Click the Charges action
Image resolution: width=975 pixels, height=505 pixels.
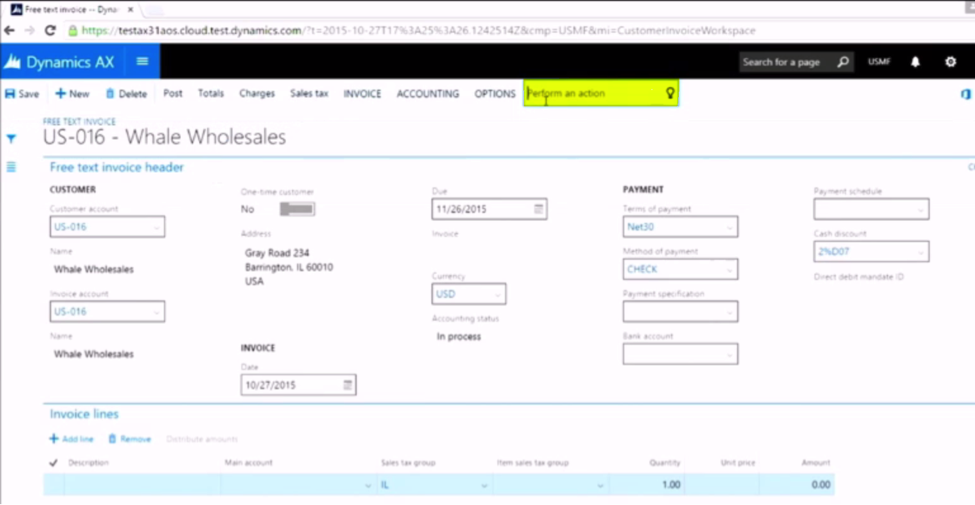[x=257, y=93]
